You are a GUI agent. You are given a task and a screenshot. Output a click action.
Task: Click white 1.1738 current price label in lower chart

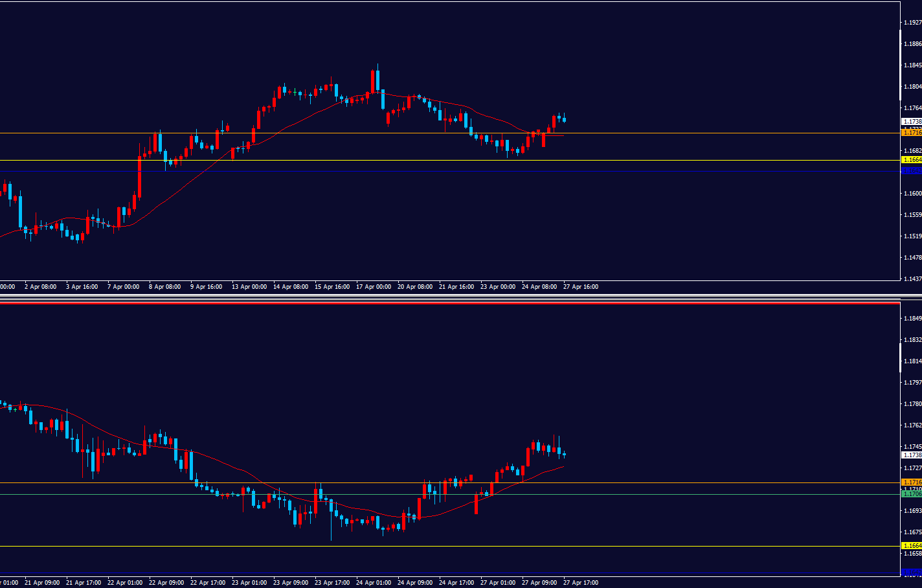tap(912, 455)
